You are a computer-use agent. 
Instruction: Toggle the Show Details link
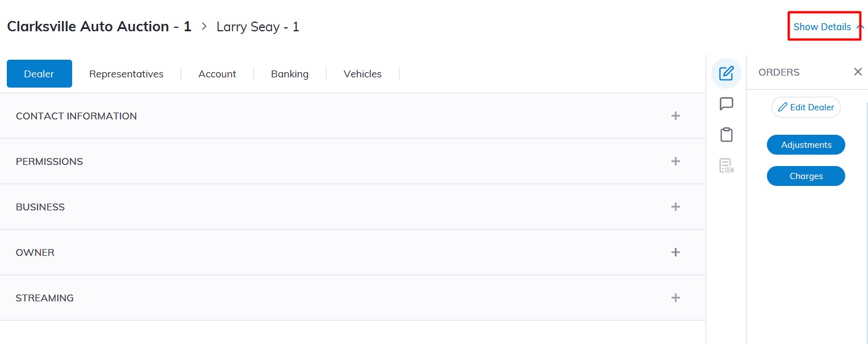(822, 27)
